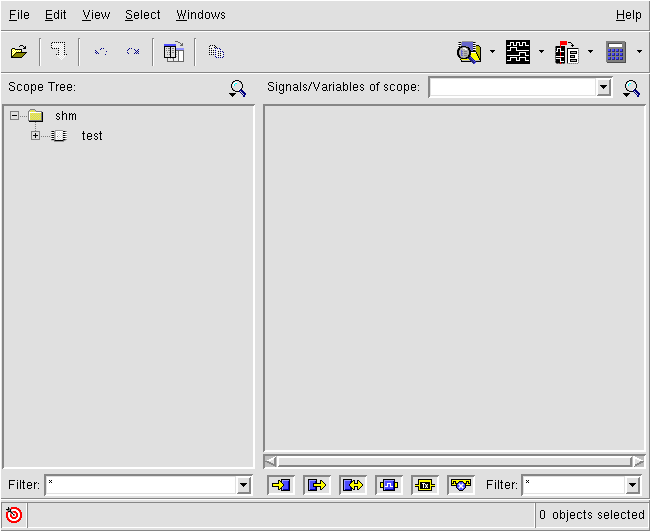Open dropdown arrow beside magnifier-folder icon
Image resolution: width=650 pixels, height=531 pixels.
point(492,52)
